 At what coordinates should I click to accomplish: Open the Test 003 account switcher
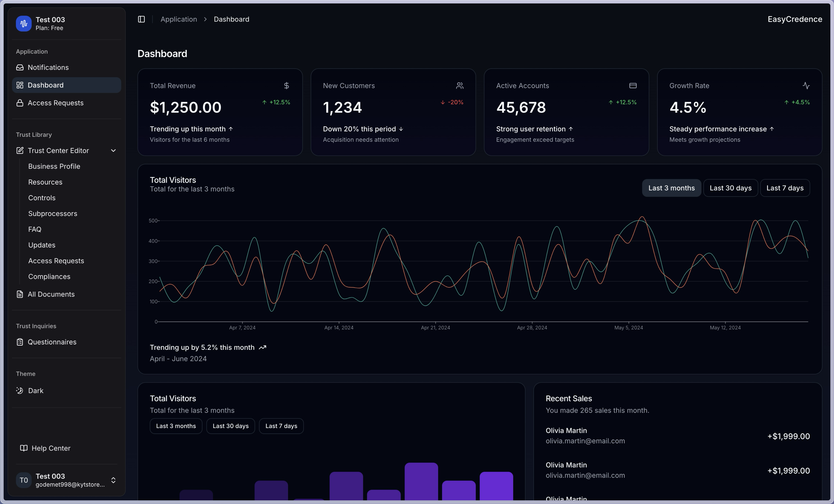point(66,480)
